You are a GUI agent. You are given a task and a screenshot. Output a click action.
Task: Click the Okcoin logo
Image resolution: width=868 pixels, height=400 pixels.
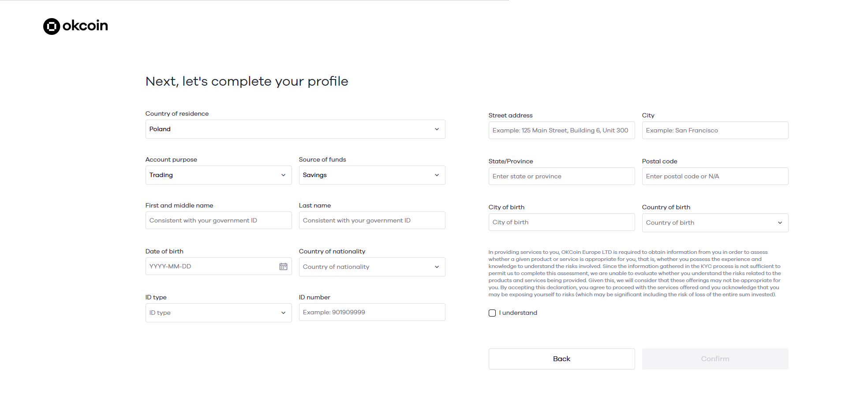pyautogui.click(x=75, y=26)
